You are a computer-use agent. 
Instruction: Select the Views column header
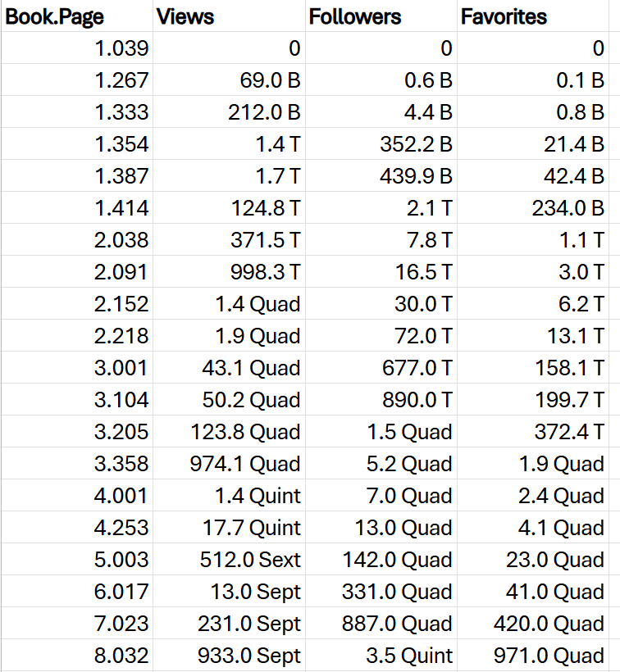pyautogui.click(x=229, y=16)
